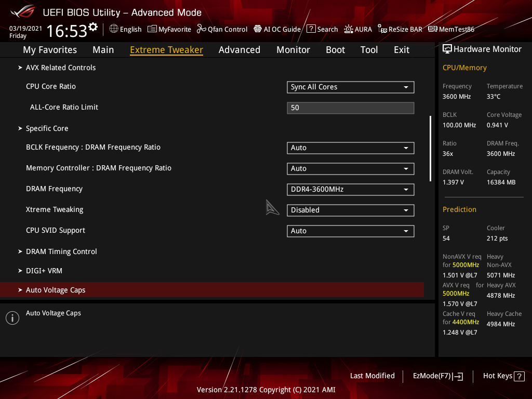Click the settings list scrollbar
Viewport: 532px width, 399px height.
[x=430, y=149]
